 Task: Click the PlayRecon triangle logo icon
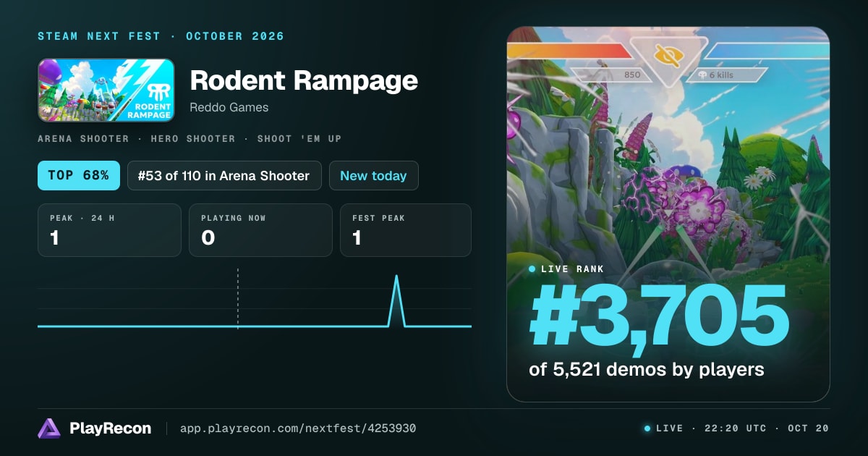(48, 428)
